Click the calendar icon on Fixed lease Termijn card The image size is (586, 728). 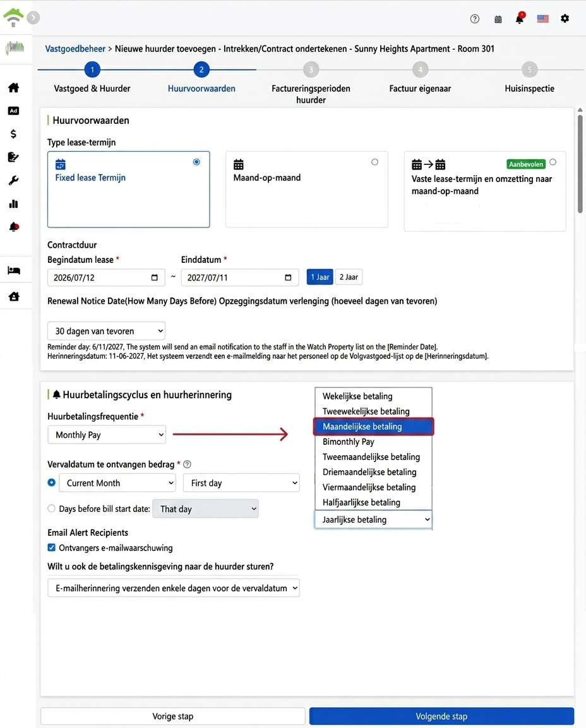[x=61, y=164]
